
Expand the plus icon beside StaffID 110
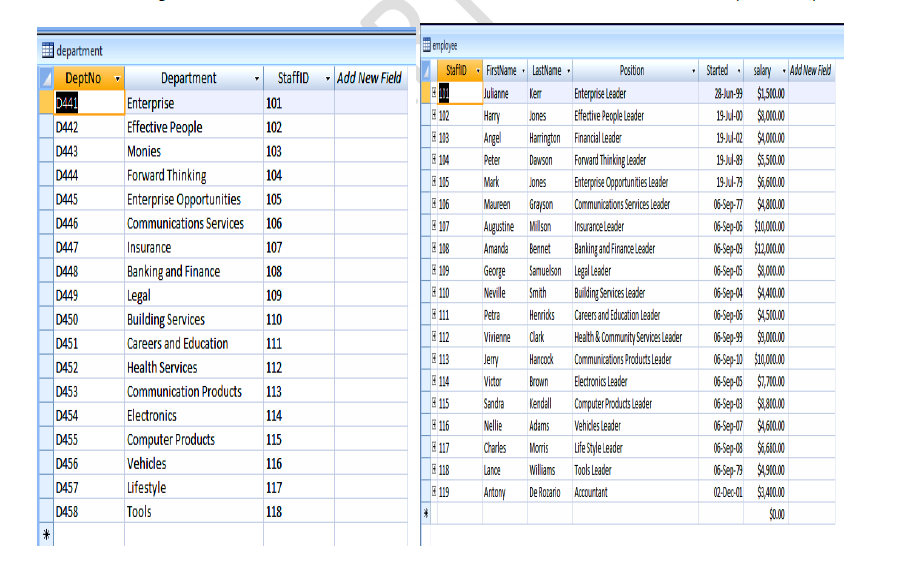click(433, 293)
